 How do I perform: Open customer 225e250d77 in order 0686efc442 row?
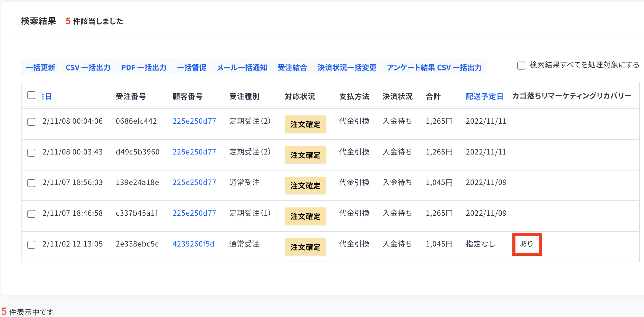pos(194,121)
